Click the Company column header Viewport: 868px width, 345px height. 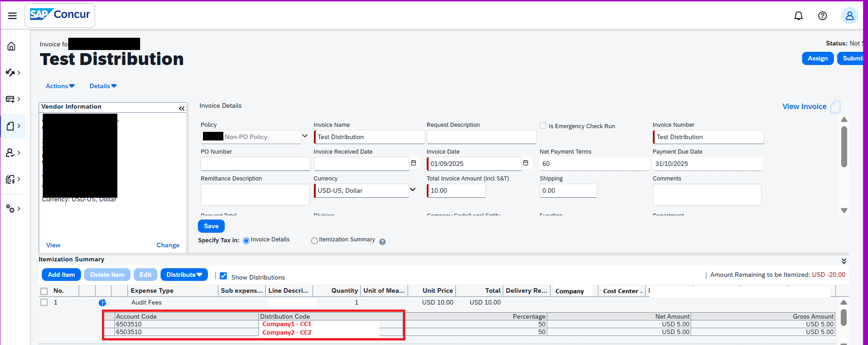[x=570, y=291]
